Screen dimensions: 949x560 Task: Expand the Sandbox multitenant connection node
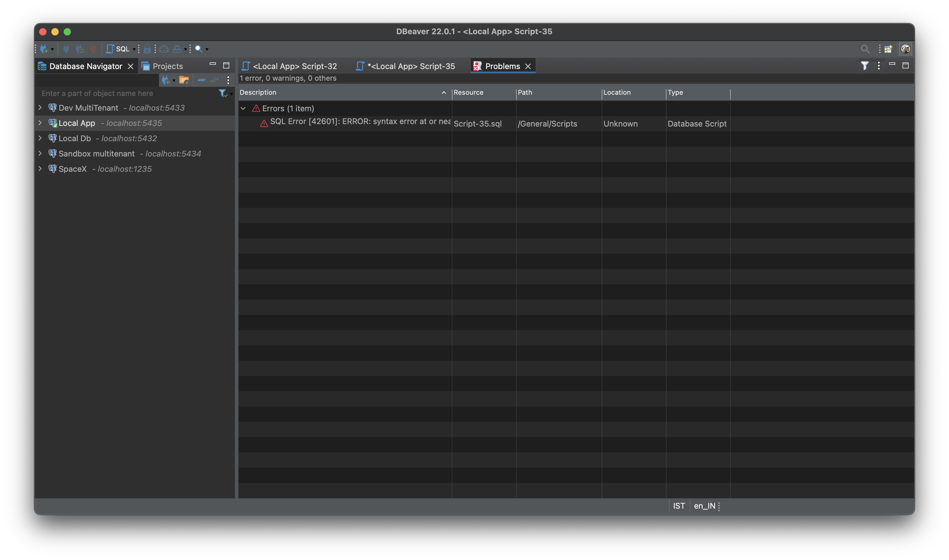tap(40, 153)
